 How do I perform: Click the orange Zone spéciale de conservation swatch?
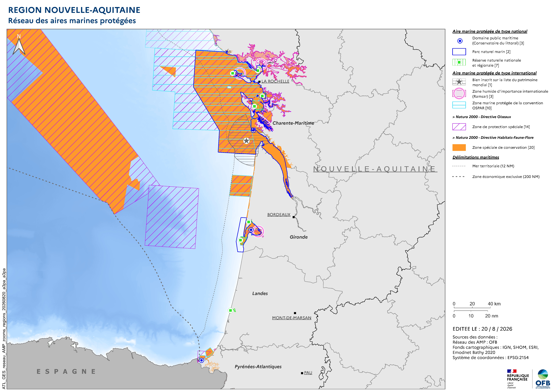click(x=459, y=148)
